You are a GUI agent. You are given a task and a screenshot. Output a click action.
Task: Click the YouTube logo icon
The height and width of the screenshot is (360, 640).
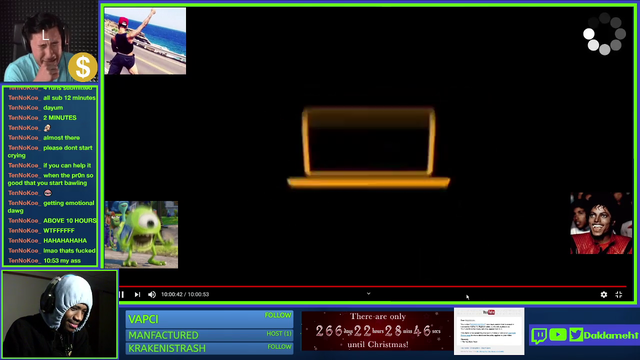pos(558,335)
